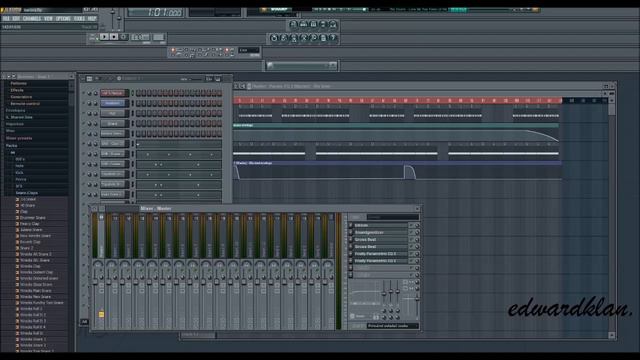Select the blue second channel button
The width and height of the screenshot is (640, 360).
(x=113, y=103)
